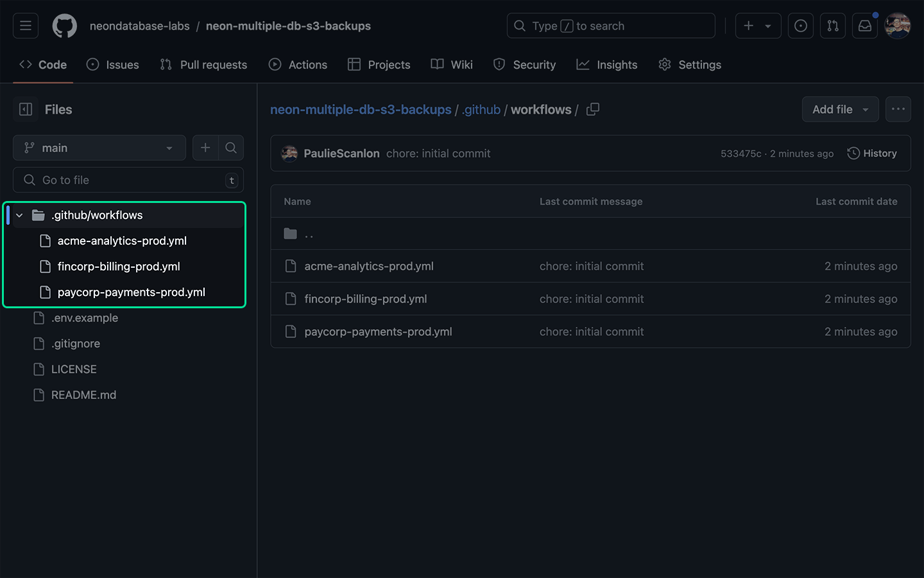Open the neon-multiple-db-s3-backups repository link in header
The height and width of the screenshot is (578, 924).
288,26
